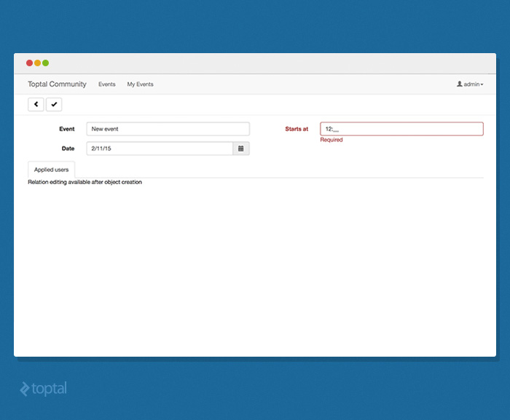Screen dimensions: 510x420
Task: Click the red Required validation message
Action: [x=331, y=140]
